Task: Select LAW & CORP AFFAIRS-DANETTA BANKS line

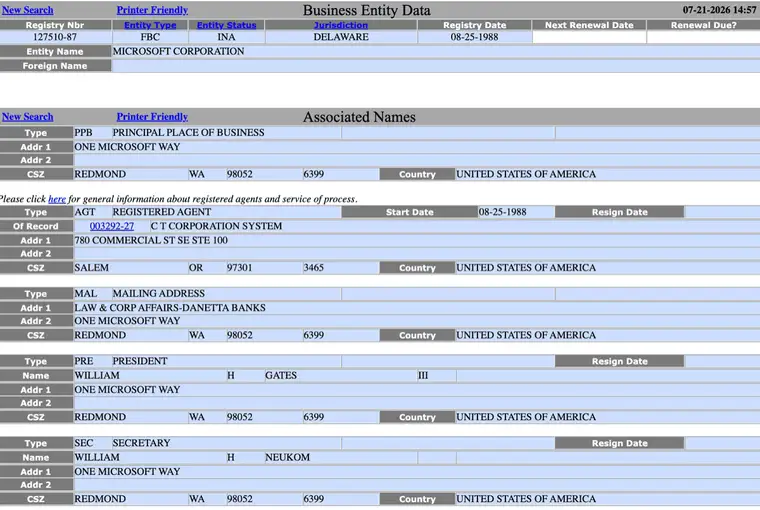Action: pyautogui.click(x=170, y=307)
